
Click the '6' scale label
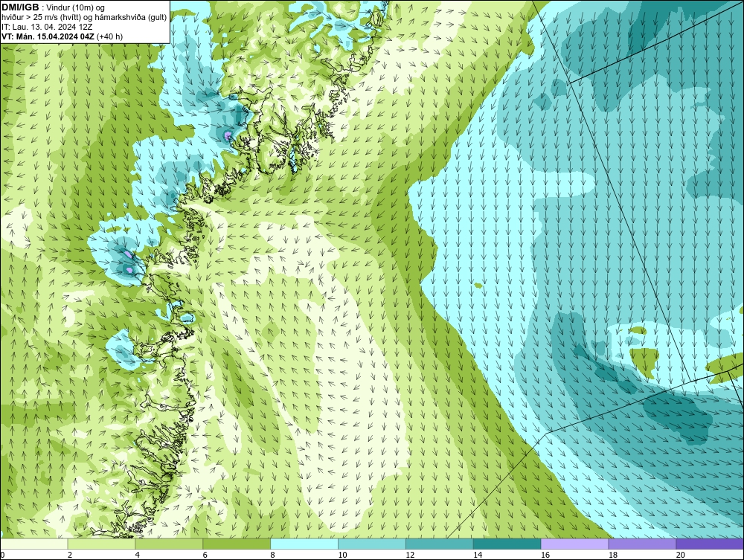(205, 555)
